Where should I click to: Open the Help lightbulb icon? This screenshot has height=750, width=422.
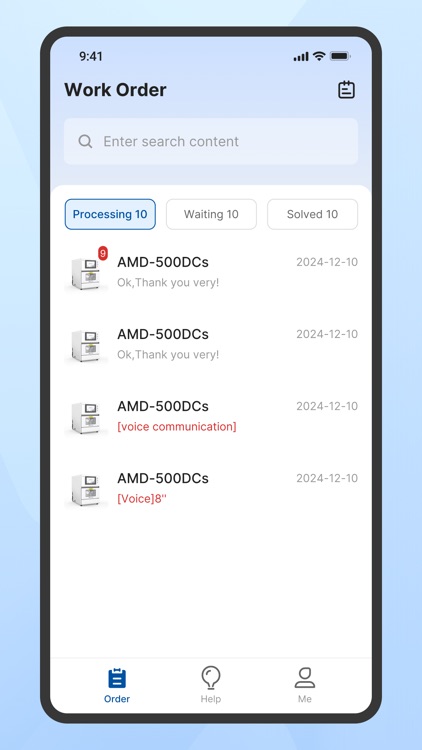211,678
